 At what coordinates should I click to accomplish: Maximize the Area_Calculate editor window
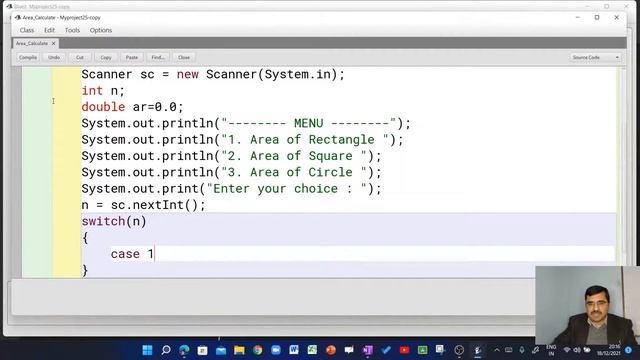[597, 18]
